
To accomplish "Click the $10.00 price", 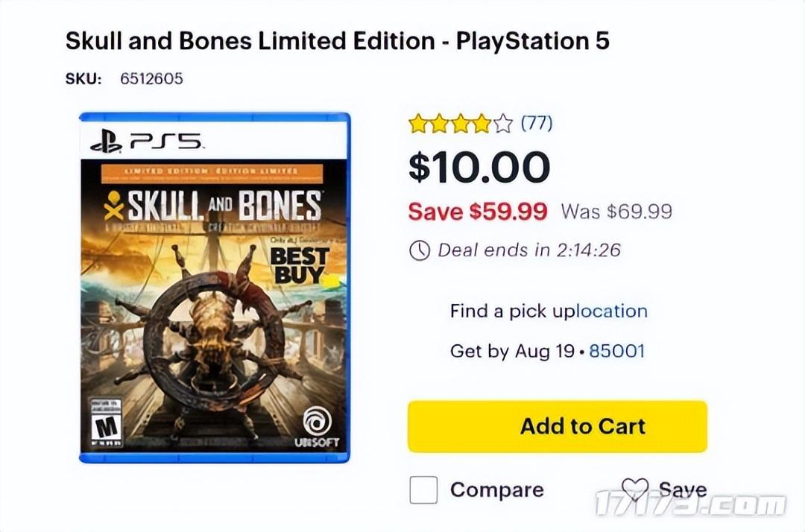I will 479,166.
